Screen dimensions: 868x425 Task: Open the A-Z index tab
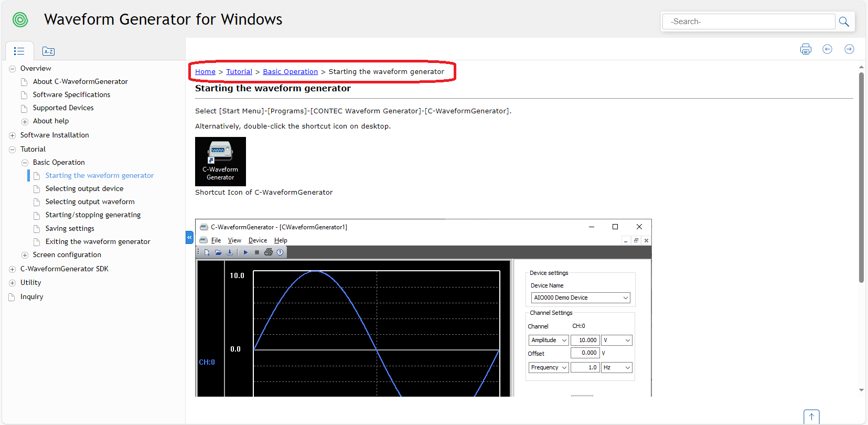coord(48,51)
